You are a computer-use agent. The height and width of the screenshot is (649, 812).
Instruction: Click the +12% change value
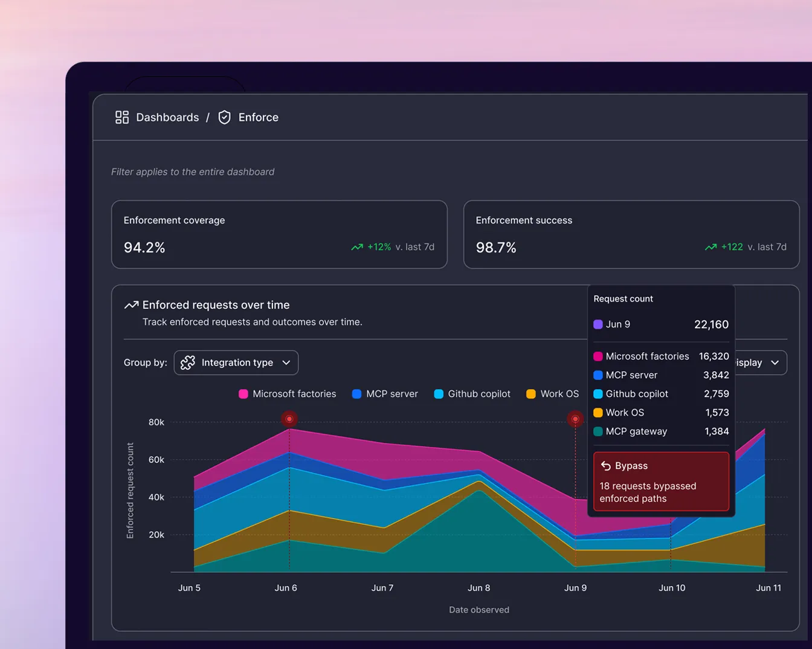[x=379, y=247]
